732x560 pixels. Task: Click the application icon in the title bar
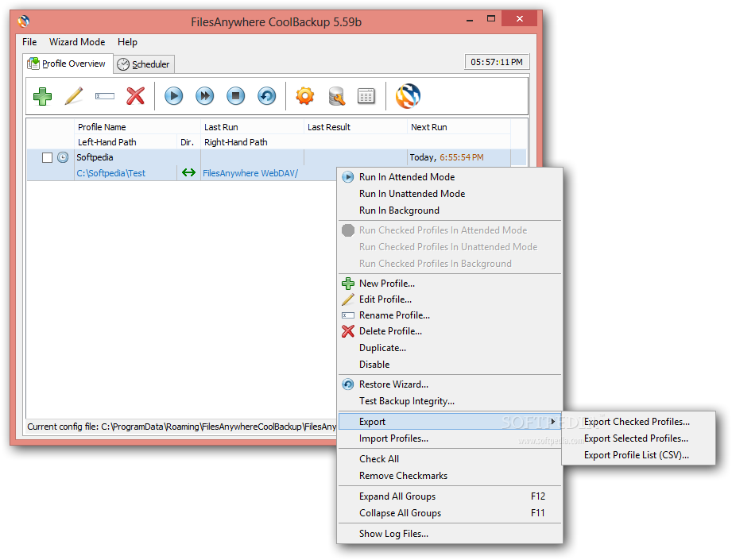pos(23,21)
